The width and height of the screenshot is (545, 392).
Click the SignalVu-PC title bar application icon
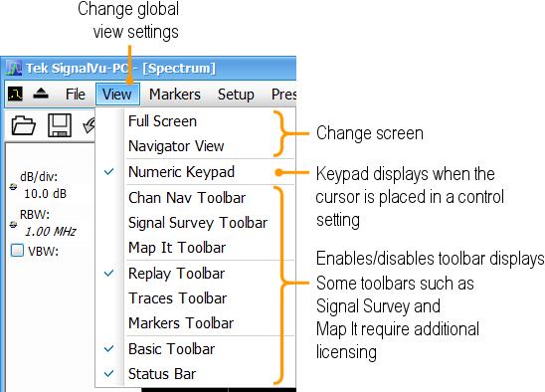(14, 68)
